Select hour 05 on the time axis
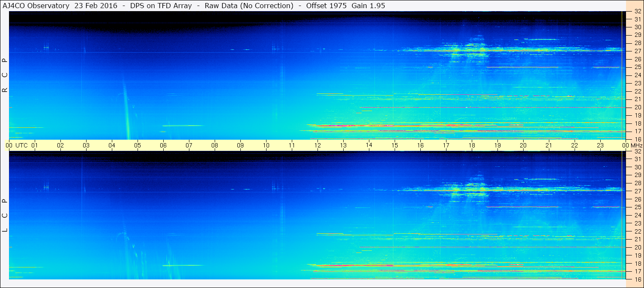This screenshot has width=644, height=288. (138, 145)
